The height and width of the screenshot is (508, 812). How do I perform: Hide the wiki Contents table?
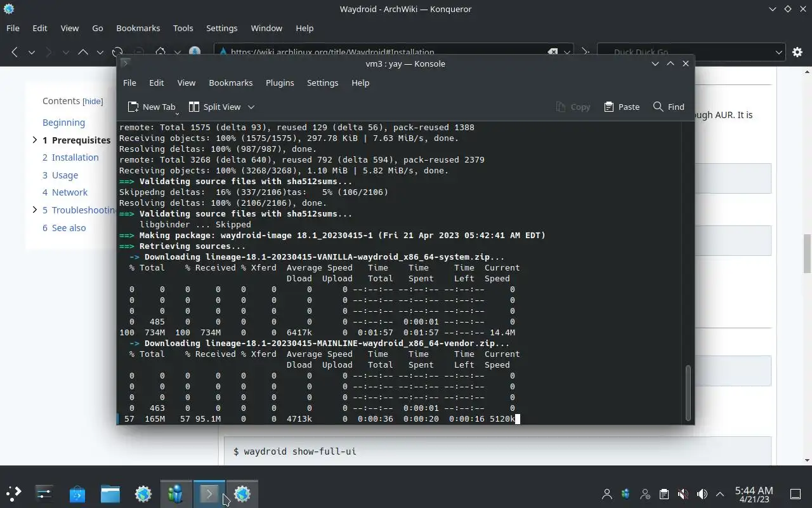(93, 102)
